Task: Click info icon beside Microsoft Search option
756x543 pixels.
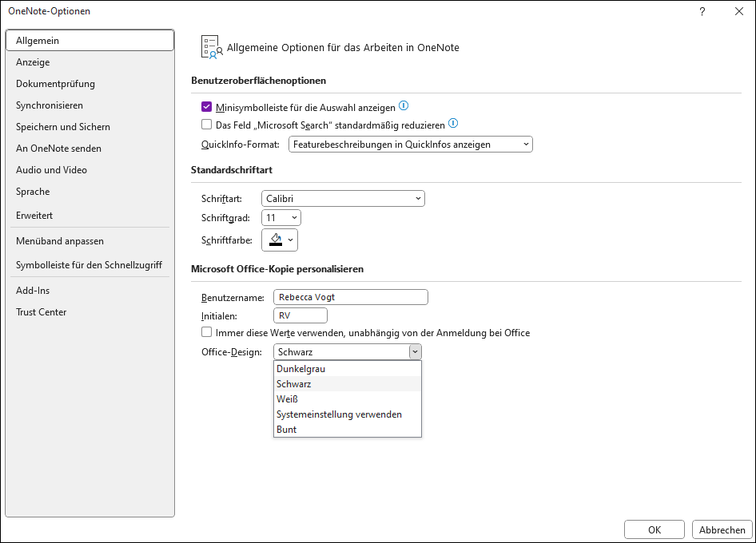Action: (453, 123)
